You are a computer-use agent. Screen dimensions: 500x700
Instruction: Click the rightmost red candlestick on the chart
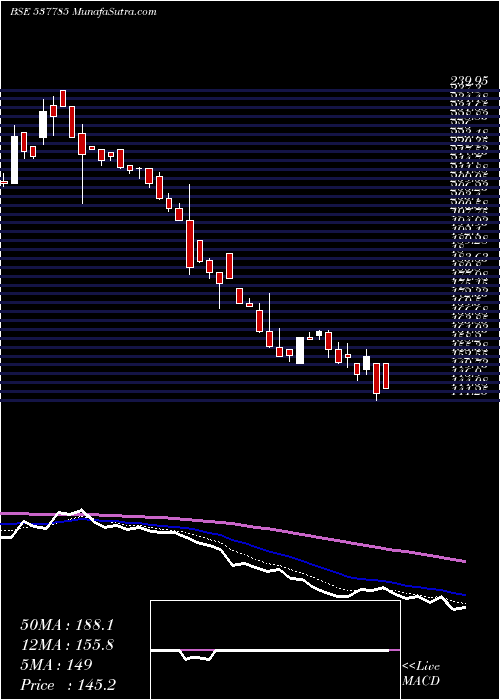click(x=386, y=376)
